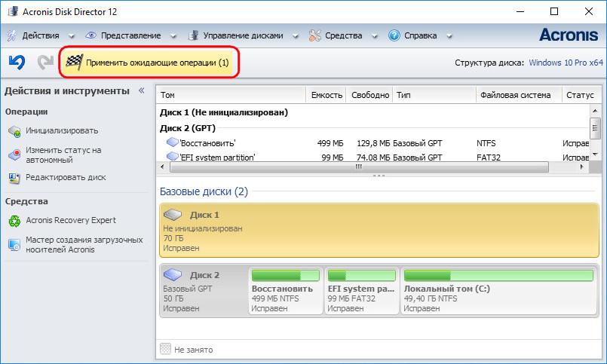Image resolution: width=607 pixels, height=364 pixels.
Task: Click the Редактировать диск icon
Action: pyautogui.click(x=14, y=178)
